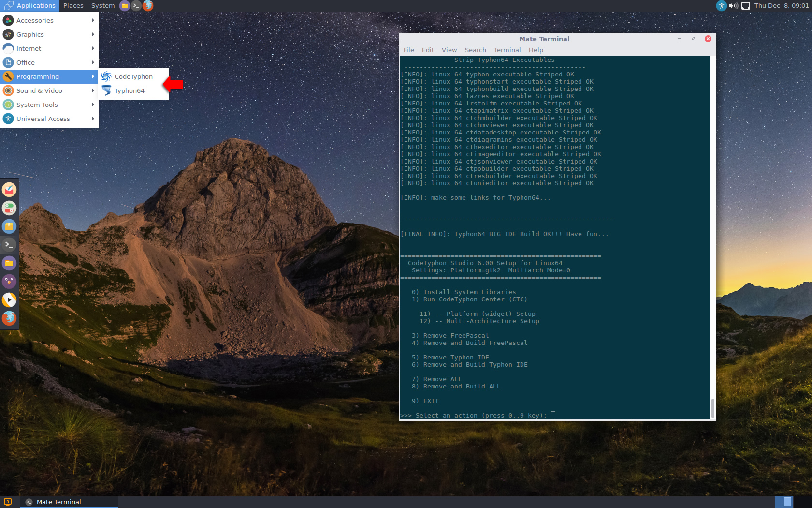This screenshot has height=508, width=812.
Task: Click the show desktop icon in bottom panel
Action: (x=7, y=502)
